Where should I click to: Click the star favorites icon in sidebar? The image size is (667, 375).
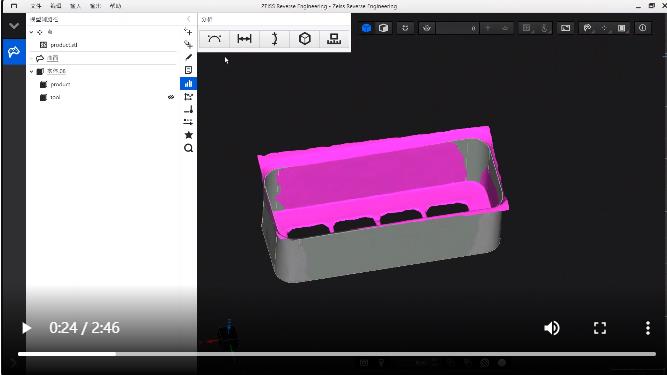coord(188,135)
